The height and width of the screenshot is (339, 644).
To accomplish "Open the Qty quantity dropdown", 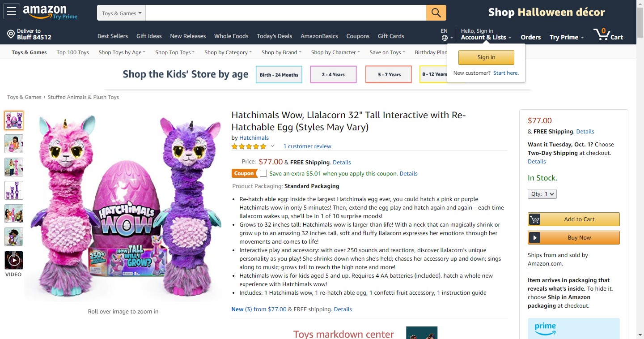I will tap(542, 194).
